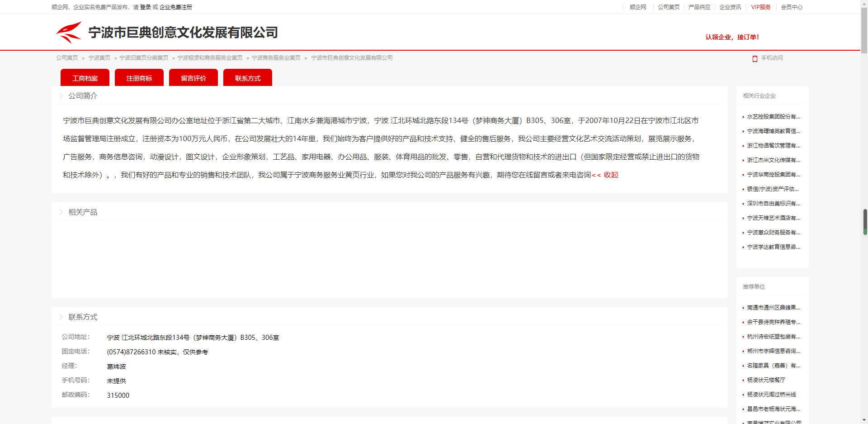Click scrollbar up arrow button
This screenshot has width=868, height=424.
(864, 3)
